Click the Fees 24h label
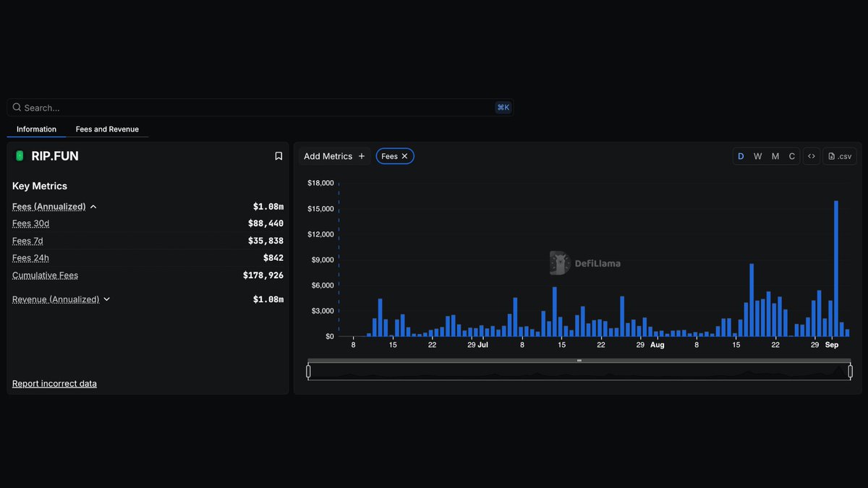Viewport: 868px width, 488px height. tap(30, 258)
